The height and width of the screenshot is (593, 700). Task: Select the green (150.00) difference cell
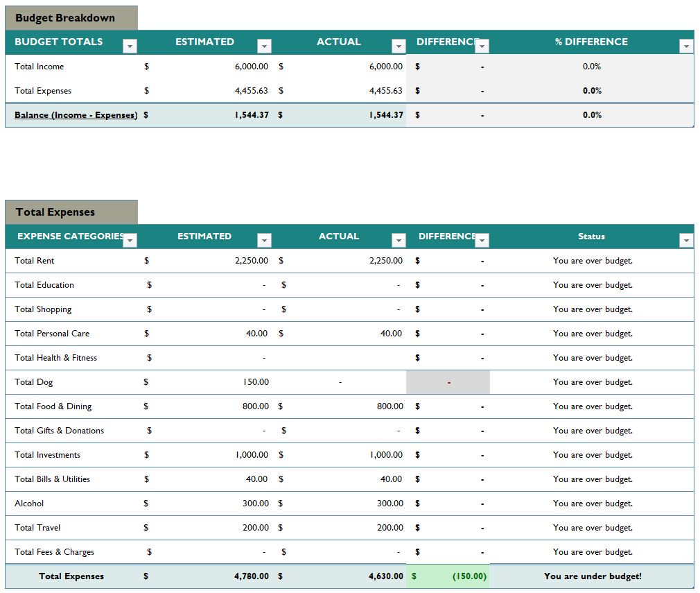click(x=448, y=576)
